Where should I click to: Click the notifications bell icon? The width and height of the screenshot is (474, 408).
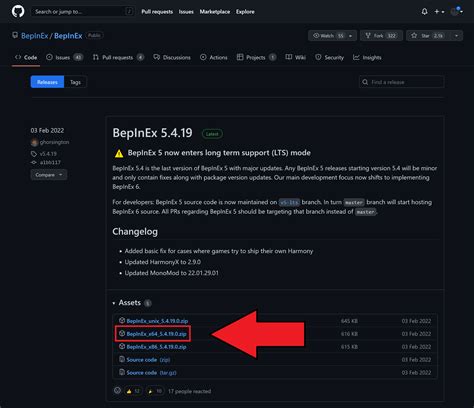pyautogui.click(x=424, y=12)
